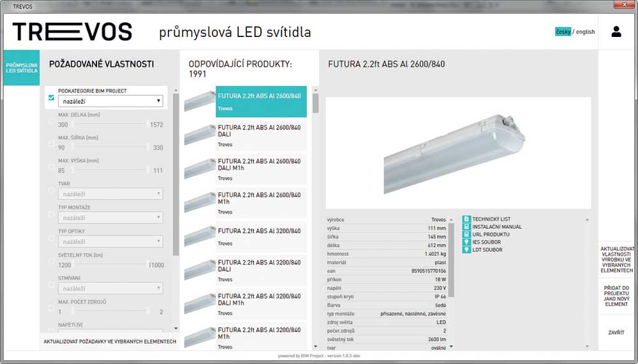Image resolution: width=638 pixels, height=364 pixels.
Task: Click Aktualizovat vlastnosti výrobku ve vybraných elementech
Action: click(616, 259)
